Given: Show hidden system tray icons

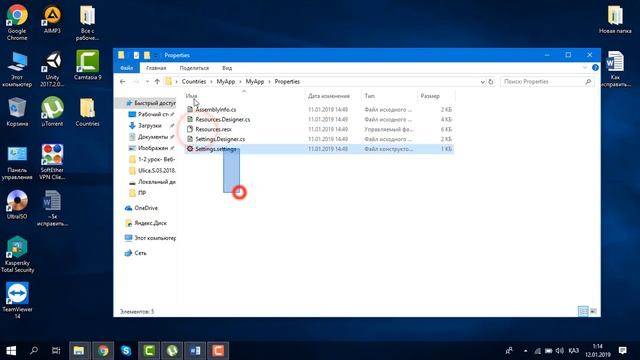Looking at the screenshot, I should (x=525, y=351).
